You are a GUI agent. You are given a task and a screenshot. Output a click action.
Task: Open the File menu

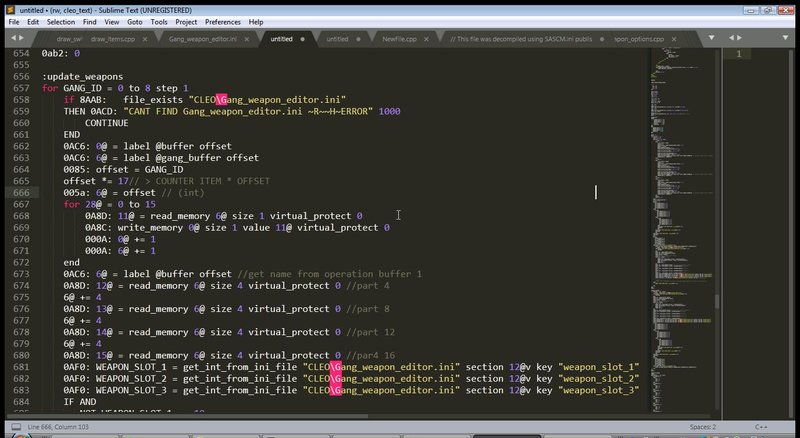coord(14,22)
